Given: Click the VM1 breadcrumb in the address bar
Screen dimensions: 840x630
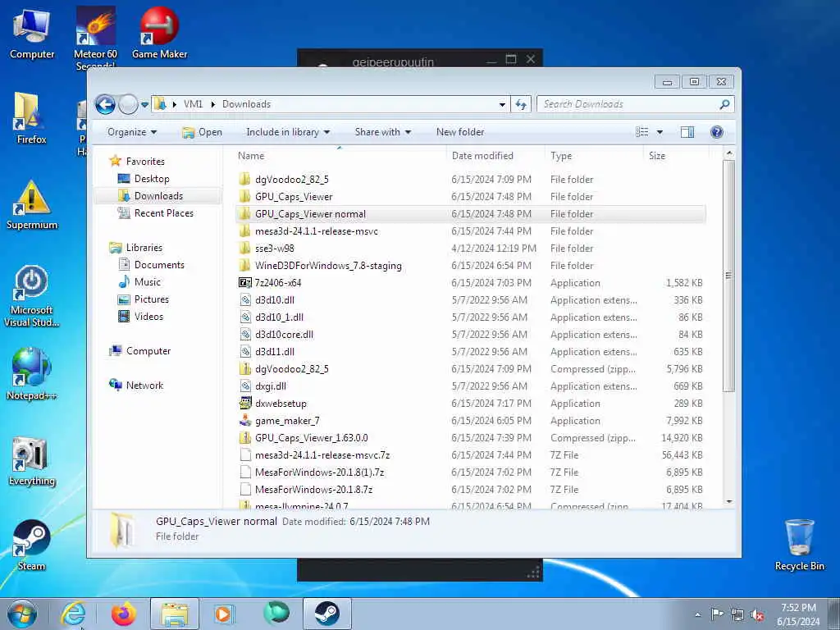Looking at the screenshot, I should [193, 104].
